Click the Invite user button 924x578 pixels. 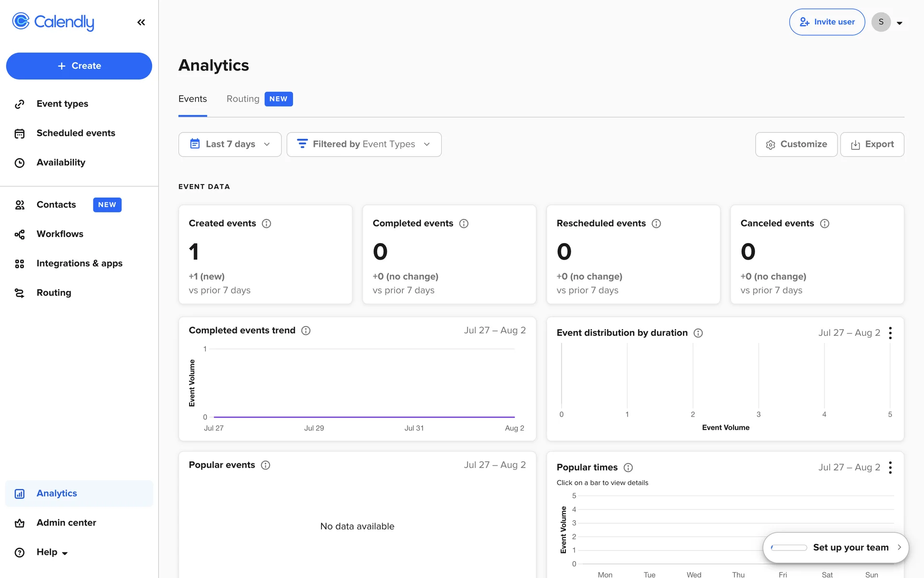coord(827,22)
